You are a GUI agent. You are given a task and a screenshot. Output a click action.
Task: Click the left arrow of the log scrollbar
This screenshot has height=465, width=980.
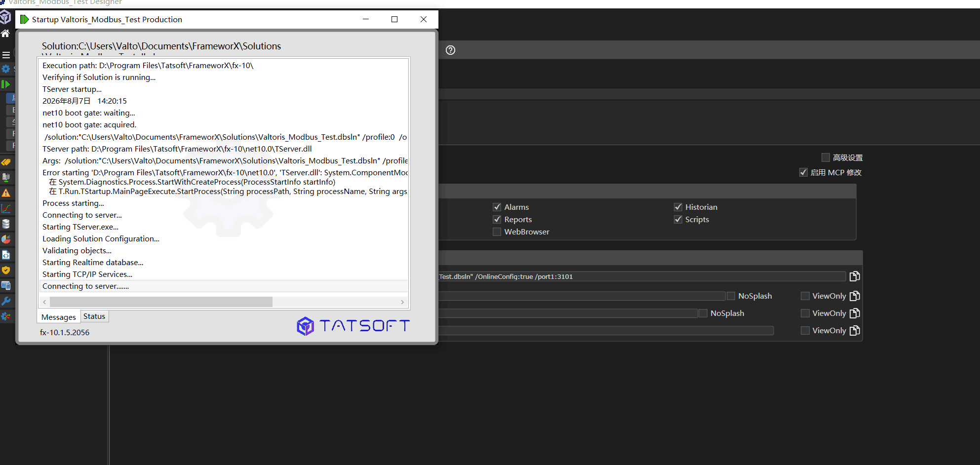click(44, 302)
